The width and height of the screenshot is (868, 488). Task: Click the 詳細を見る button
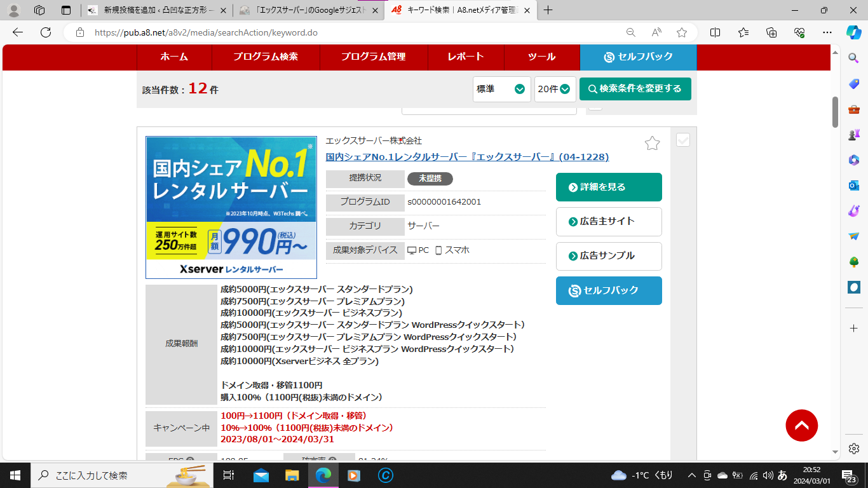(609, 187)
